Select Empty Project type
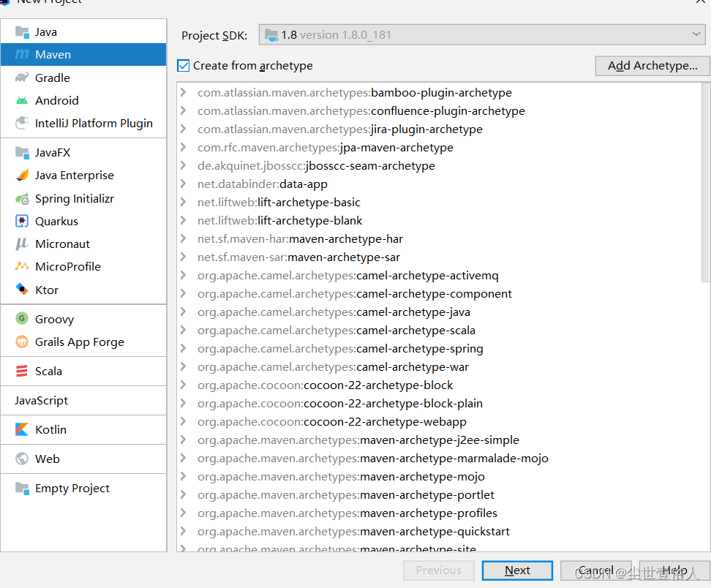The width and height of the screenshot is (711, 588). pos(83,488)
